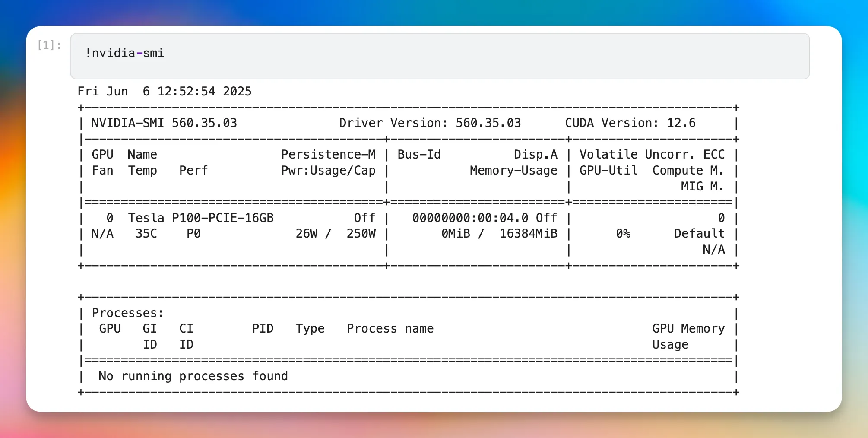This screenshot has width=868, height=438.
Task: Click the 0% GPU utilization value
Action: tap(623, 234)
